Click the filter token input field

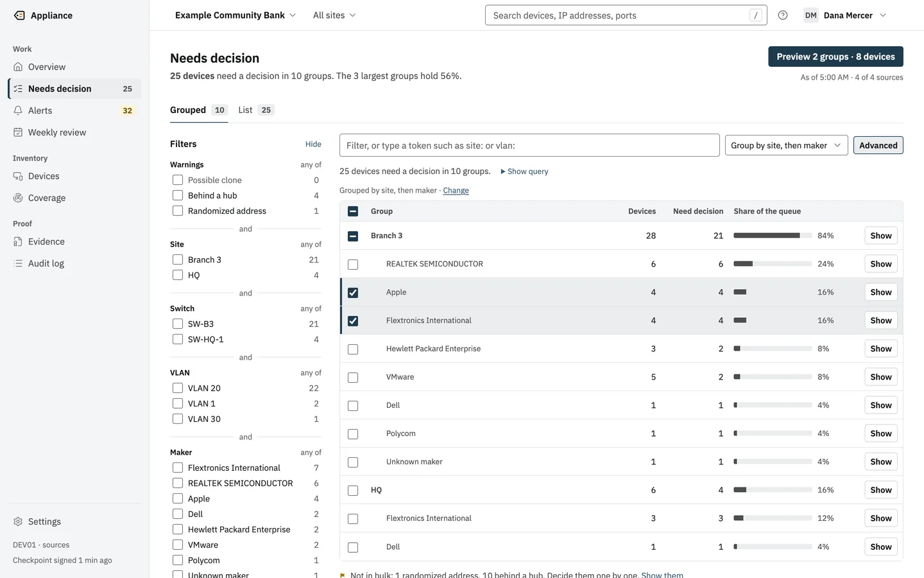(529, 145)
